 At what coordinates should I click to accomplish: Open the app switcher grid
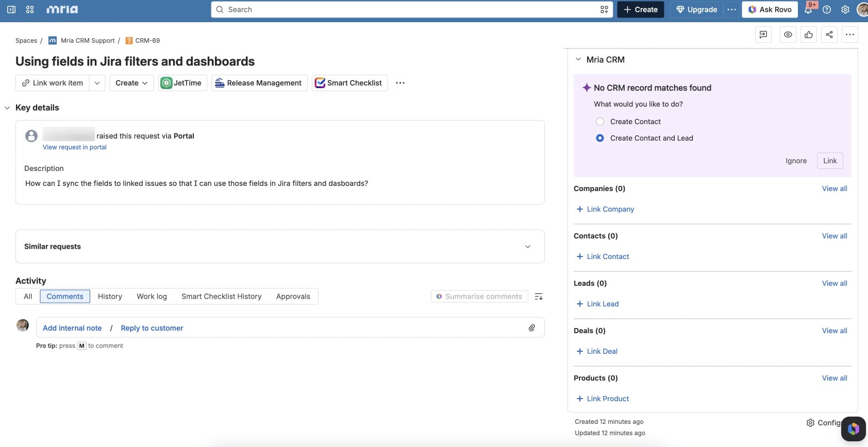(30, 9)
